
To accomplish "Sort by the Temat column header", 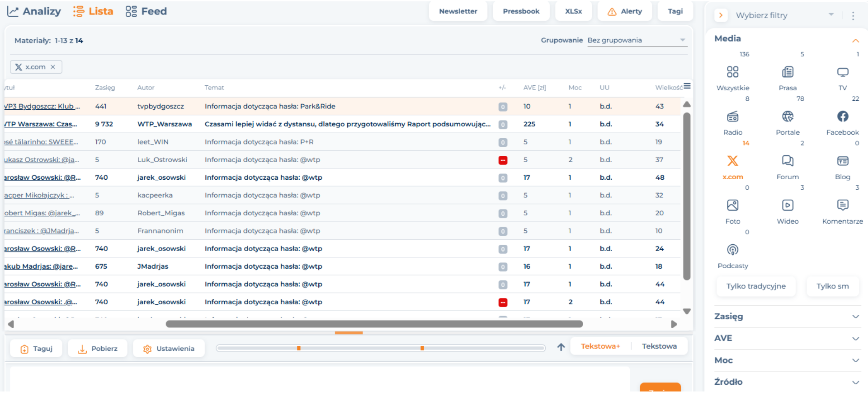I will 214,88.
